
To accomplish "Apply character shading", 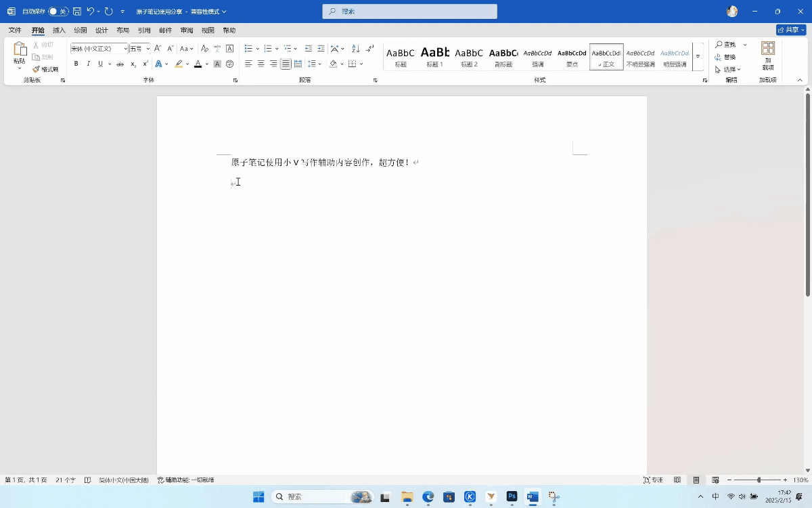I will [217, 64].
